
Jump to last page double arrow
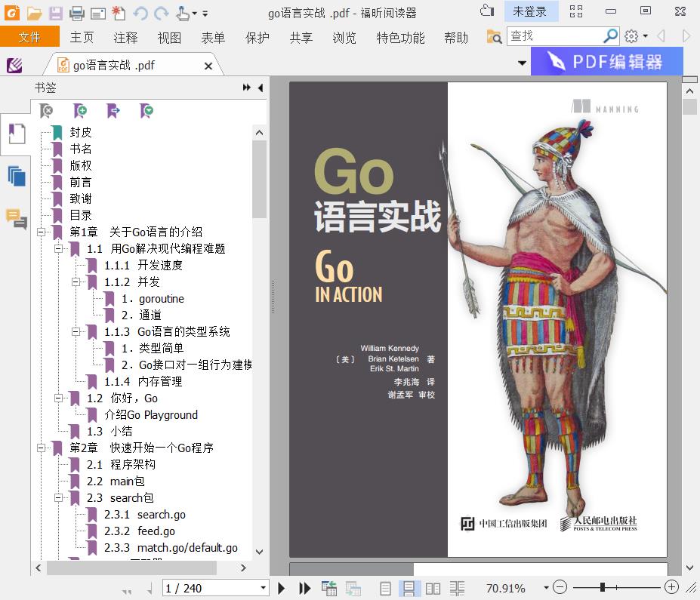coord(304,589)
